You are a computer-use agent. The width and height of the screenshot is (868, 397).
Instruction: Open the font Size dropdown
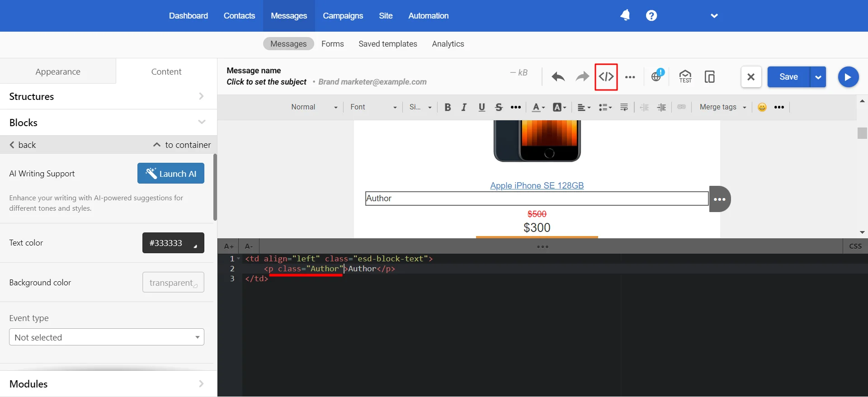[x=420, y=107]
